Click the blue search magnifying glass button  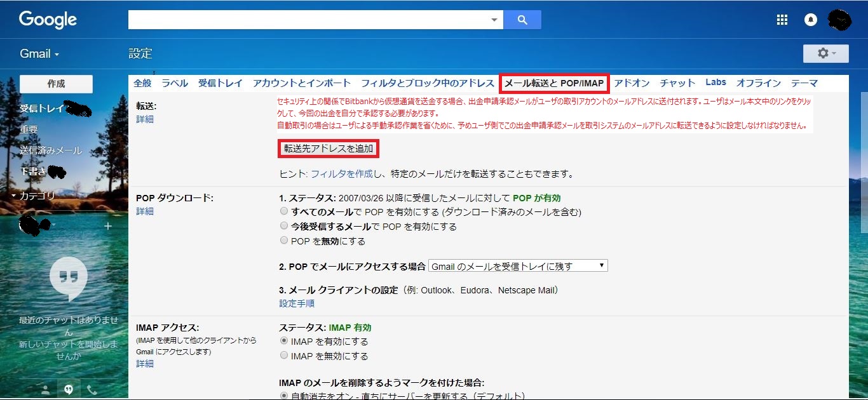click(x=522, y=19)
